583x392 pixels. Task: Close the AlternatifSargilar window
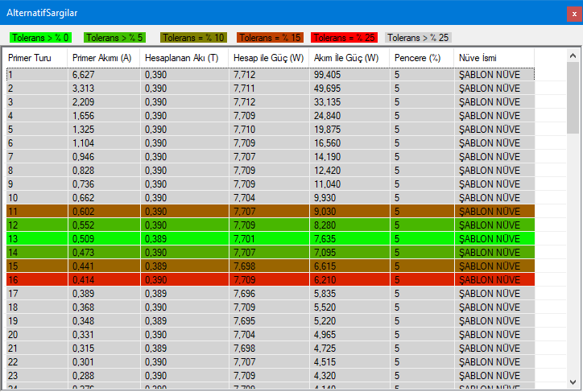[573, 13]
